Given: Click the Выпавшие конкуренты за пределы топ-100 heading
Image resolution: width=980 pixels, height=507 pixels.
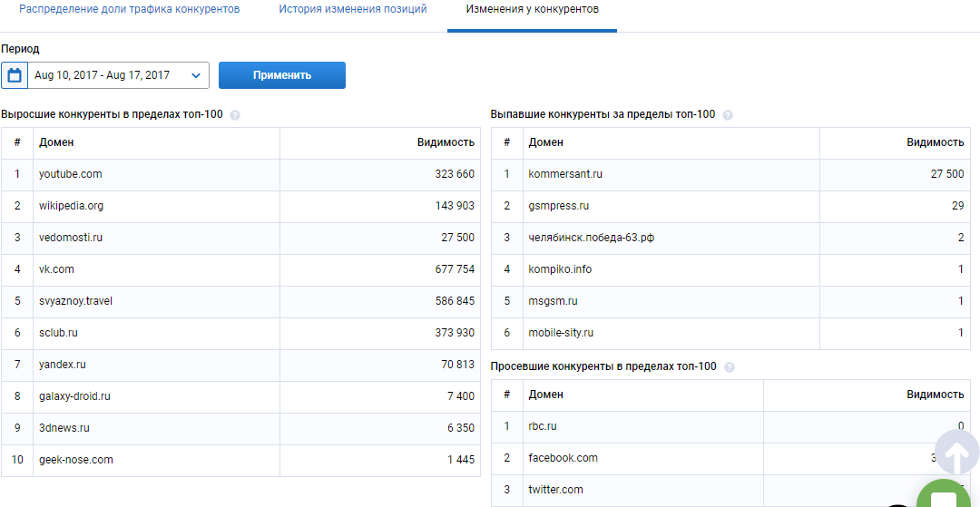Looking at the screenshot, I should coord(603,115).
